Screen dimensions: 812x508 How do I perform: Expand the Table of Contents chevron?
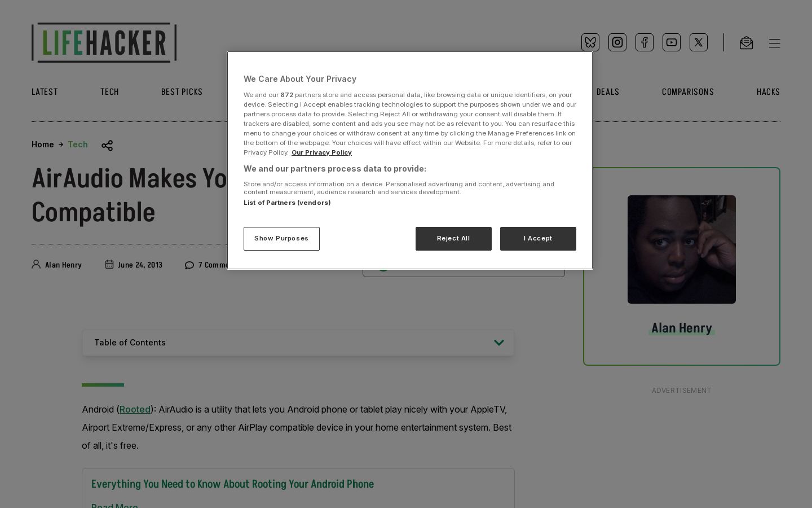[x=499, y=343]
